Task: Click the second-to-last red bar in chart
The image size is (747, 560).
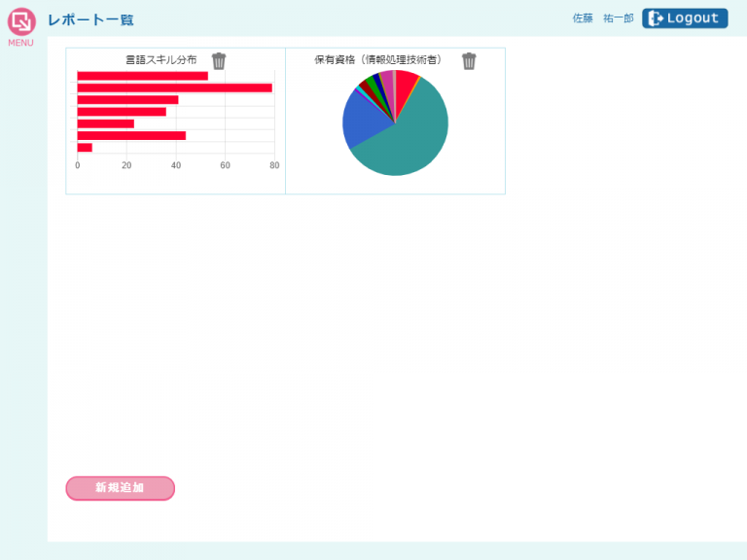Action: click(131, 136)
